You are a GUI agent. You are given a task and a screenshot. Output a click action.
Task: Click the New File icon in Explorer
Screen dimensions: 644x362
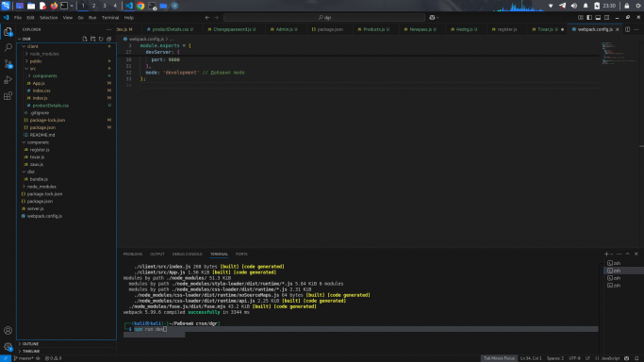[x=85, y=39]
